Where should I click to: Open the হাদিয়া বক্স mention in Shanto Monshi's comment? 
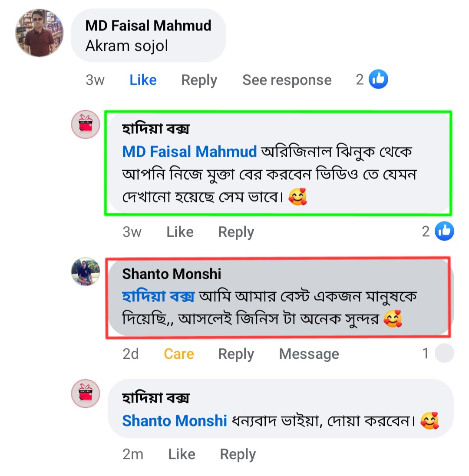156,296
